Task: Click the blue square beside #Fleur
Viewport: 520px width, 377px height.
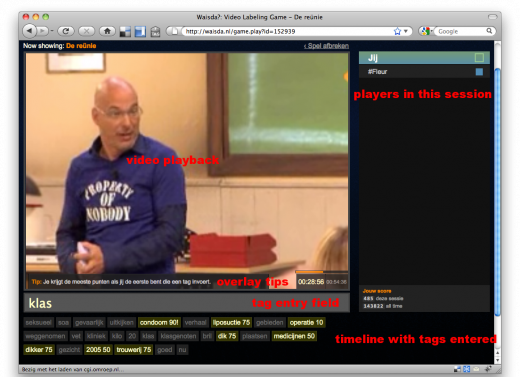Action: (x=479, y=72)
